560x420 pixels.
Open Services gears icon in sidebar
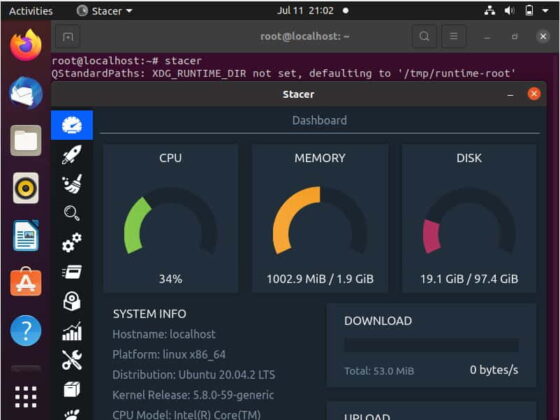pyautogui.click(x=72, y=242)
